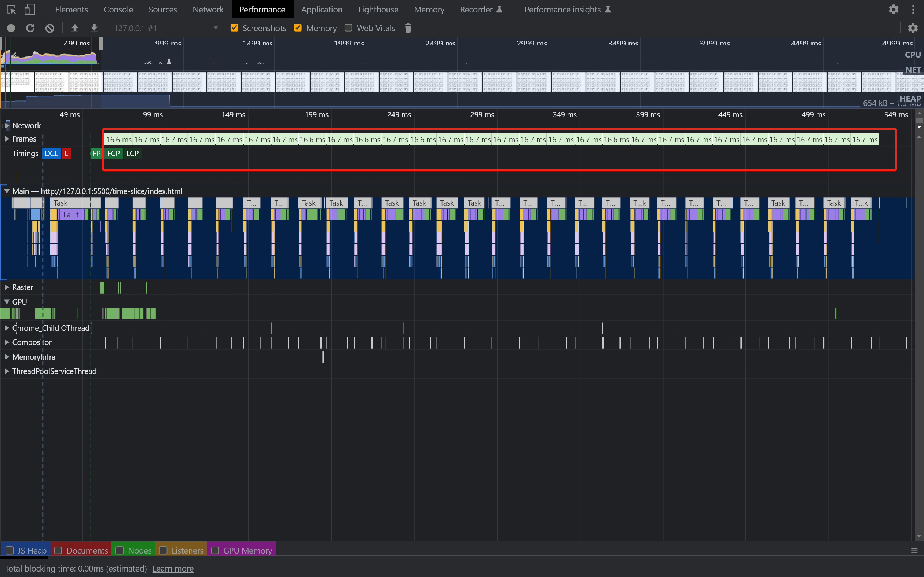Toggle the Documents counter checkbox
Viewport: 924px width, 577px height.
(x=58, y=550)
